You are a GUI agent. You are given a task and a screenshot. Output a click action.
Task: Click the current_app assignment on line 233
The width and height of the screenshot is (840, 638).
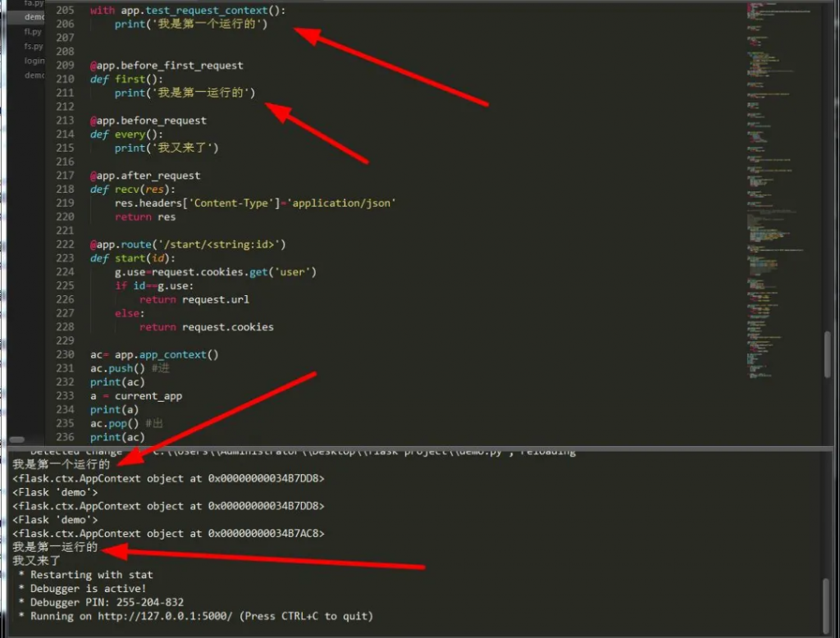[136, 396]
